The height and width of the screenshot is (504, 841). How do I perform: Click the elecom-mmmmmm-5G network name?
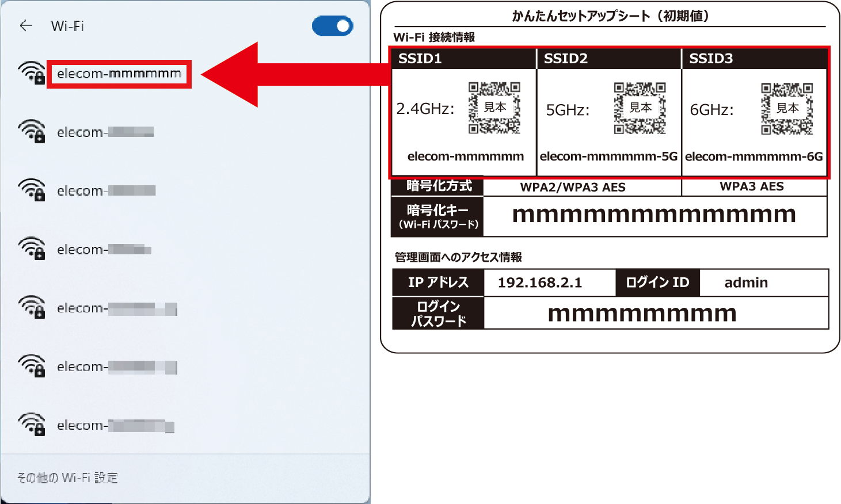608,156
